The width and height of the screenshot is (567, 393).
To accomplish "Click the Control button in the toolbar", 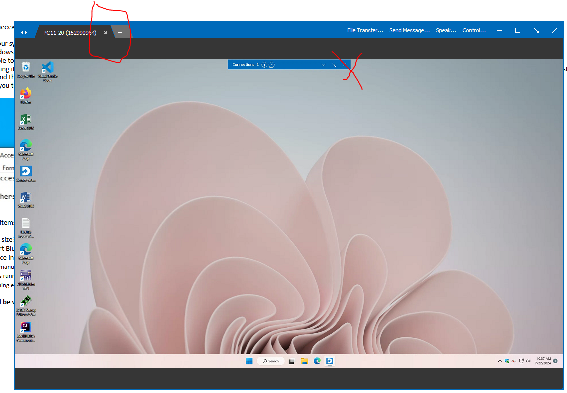I will coord(474,30).
